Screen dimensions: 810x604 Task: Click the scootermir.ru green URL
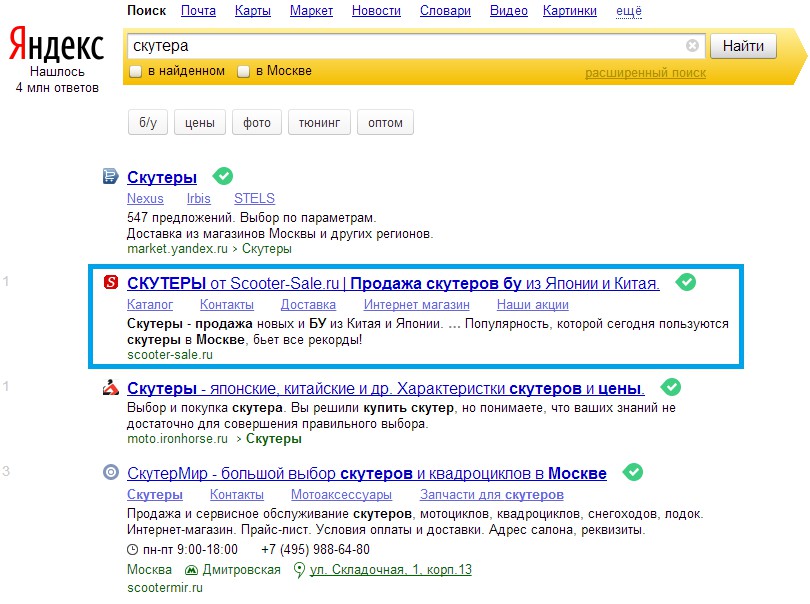[165, 587]
